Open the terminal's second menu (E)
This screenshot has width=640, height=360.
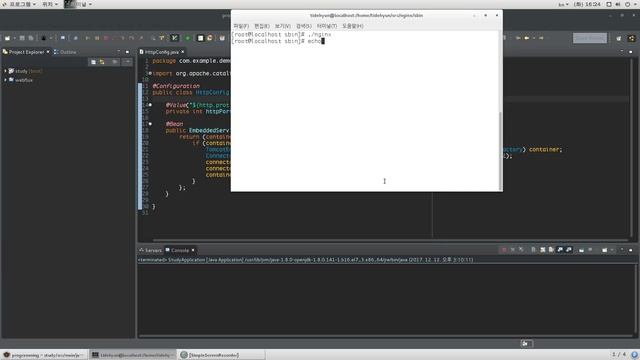(262, 26)
